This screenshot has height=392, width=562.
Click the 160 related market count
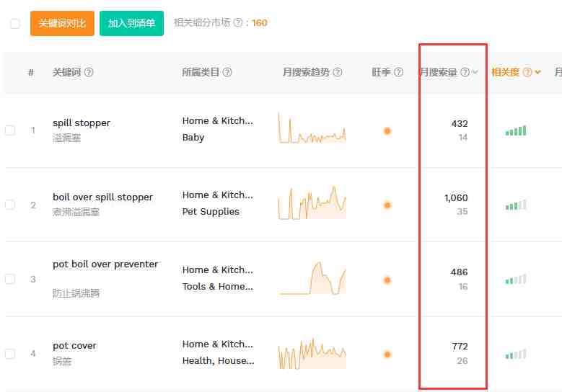point(260,23)
